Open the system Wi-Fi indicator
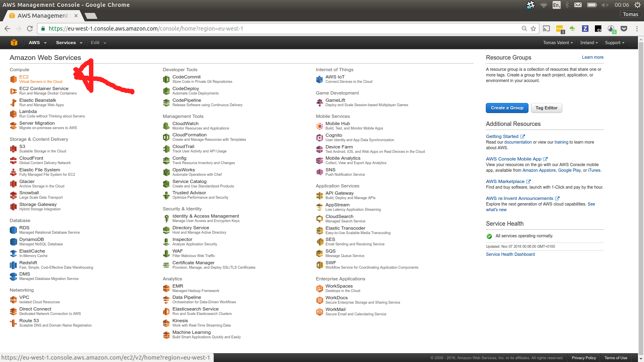 pos(544,5)
